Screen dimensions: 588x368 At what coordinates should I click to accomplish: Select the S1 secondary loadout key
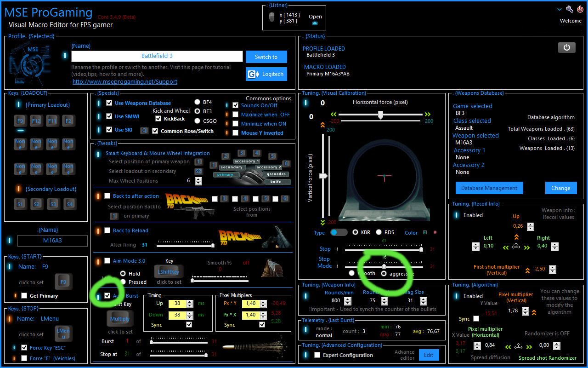click(20, 204)
